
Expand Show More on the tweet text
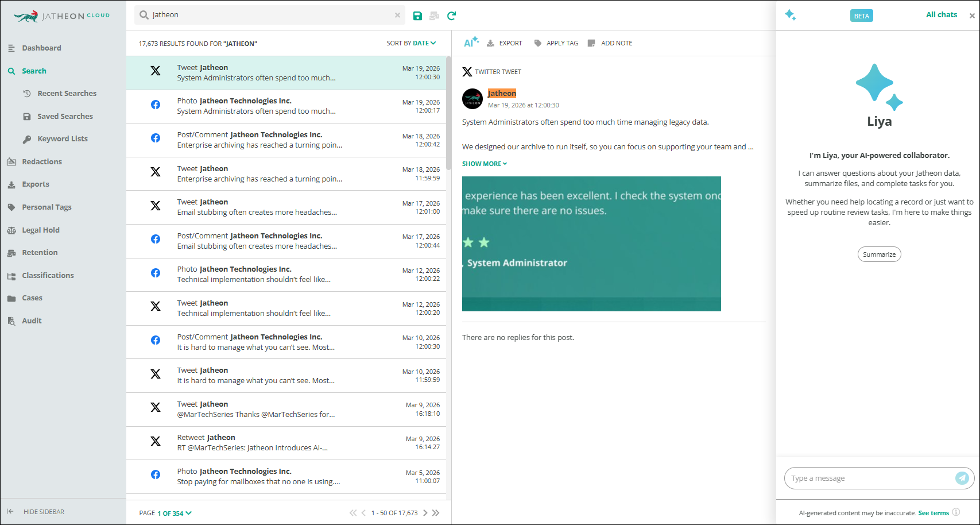pos(484,164)
